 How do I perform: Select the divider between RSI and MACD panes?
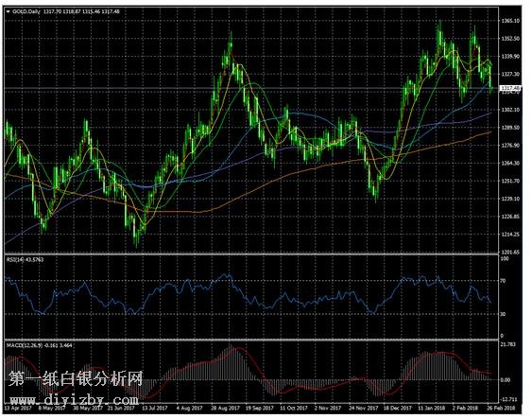click(251, 340)
